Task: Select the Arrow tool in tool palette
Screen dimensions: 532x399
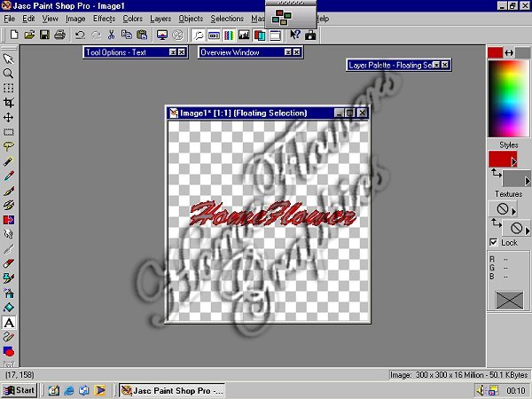Action: pyautogui.click(x=9, y=59)
